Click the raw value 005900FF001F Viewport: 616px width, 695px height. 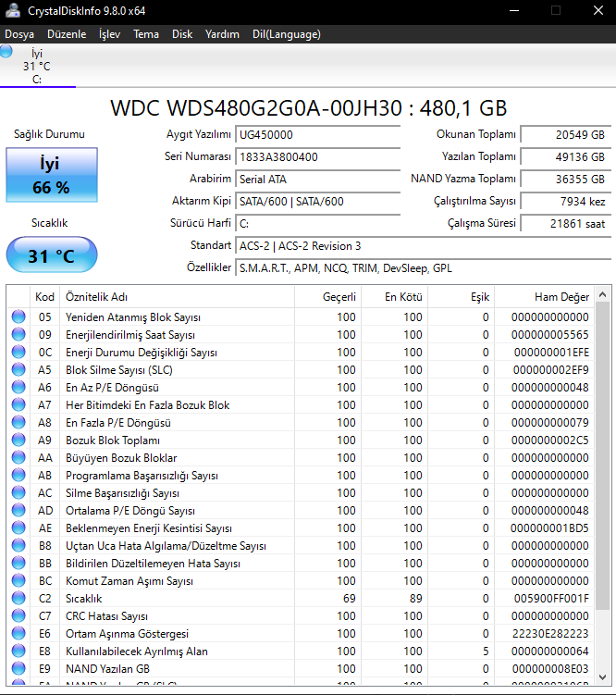click(x=551, y=599)
